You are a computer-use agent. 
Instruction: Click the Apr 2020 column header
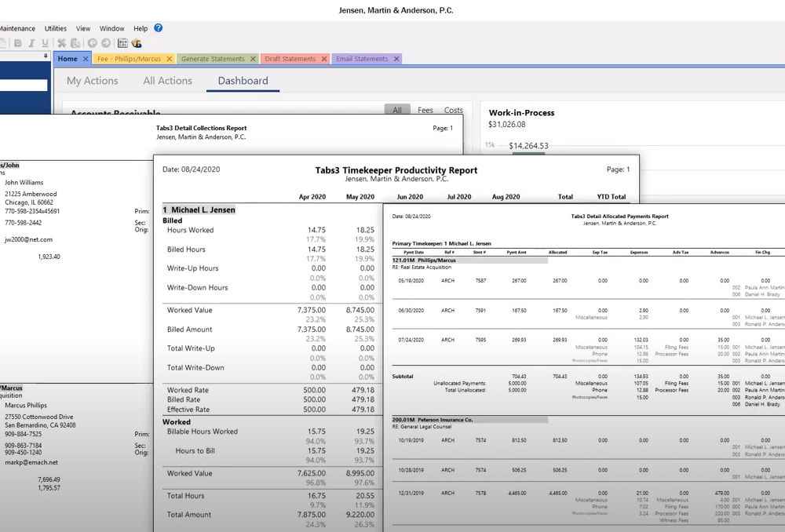point(312,197)
